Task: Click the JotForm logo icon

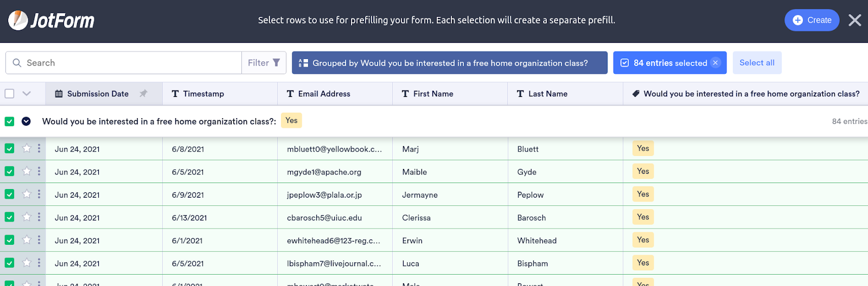Action: coord(18,21)
